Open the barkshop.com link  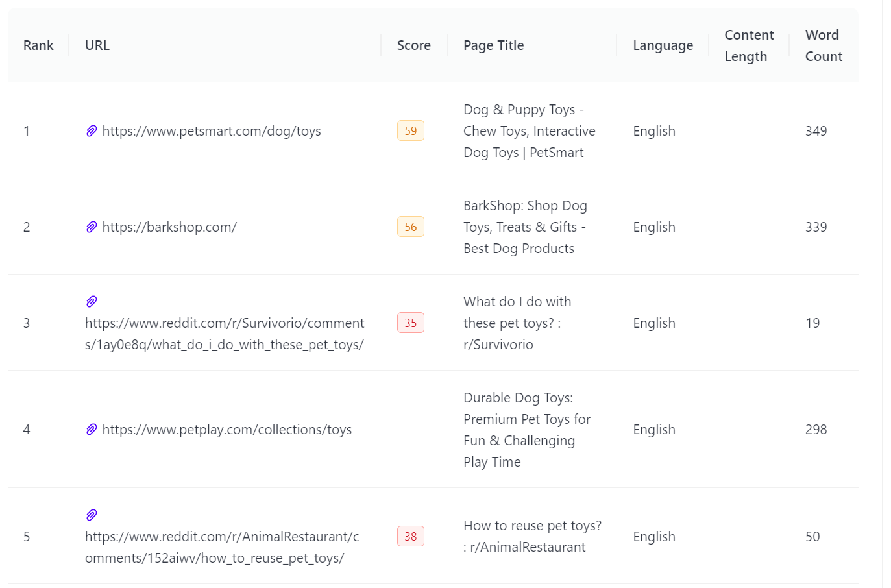pos(169,227)
